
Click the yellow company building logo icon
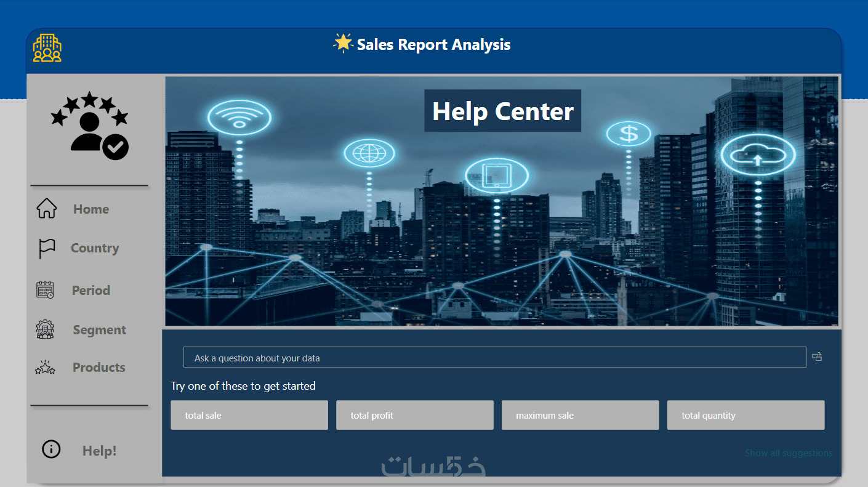(x=47, y=48)
